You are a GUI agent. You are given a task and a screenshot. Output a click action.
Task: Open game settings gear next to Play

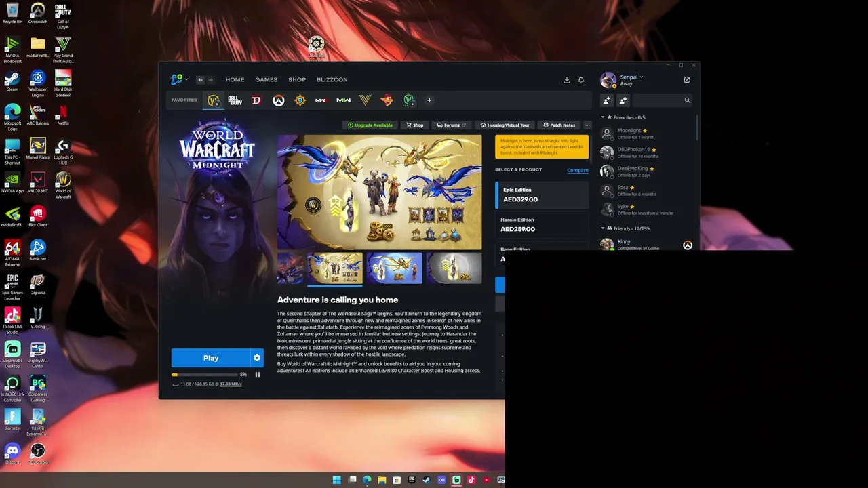click(x=257, y=358)
